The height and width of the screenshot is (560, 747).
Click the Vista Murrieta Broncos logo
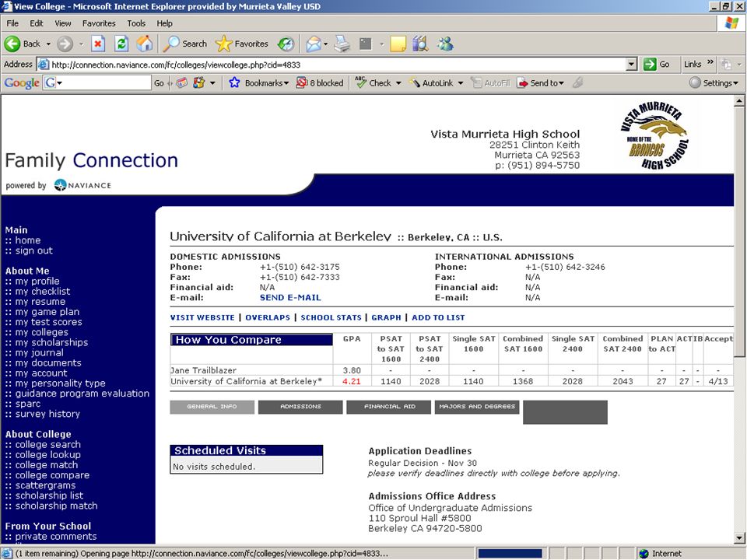654,135
